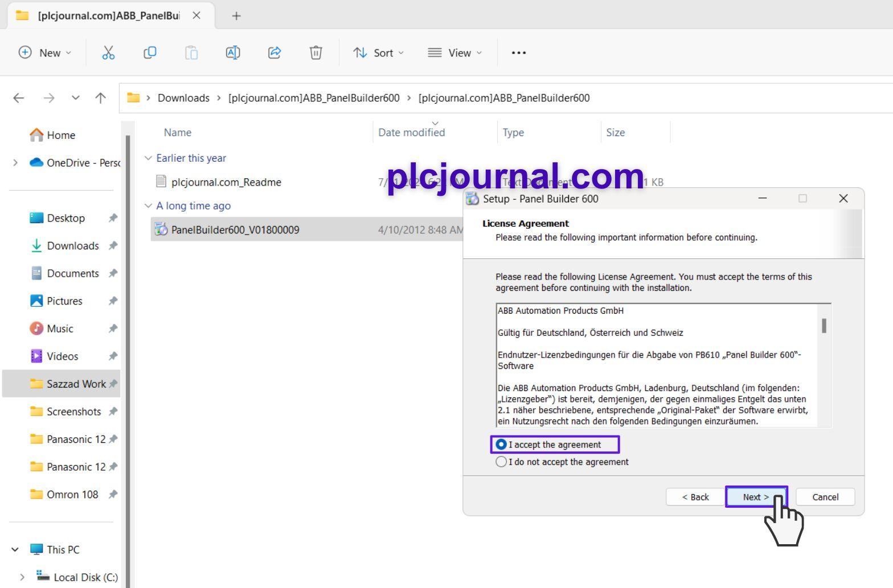Click the PanelBuilder600 installer file icon
Viewport: 893px width, 588px height.
[162, 230]
